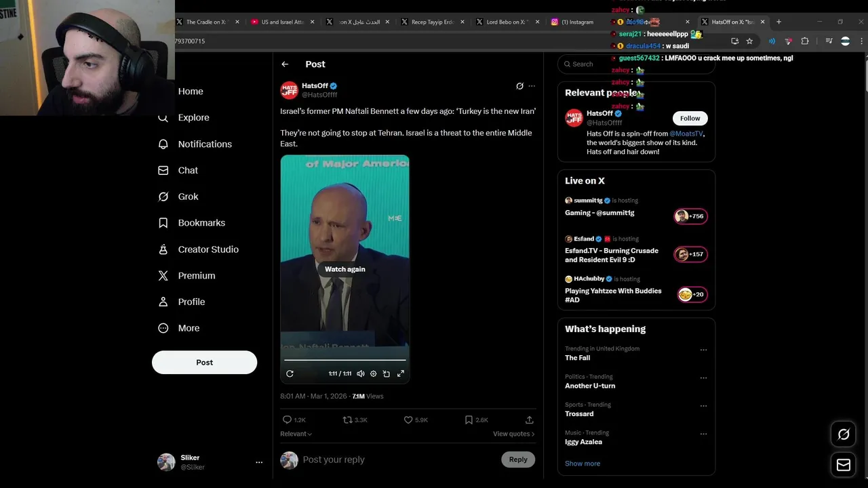Open the account menu dots beside Sliker

pos(258,462)
